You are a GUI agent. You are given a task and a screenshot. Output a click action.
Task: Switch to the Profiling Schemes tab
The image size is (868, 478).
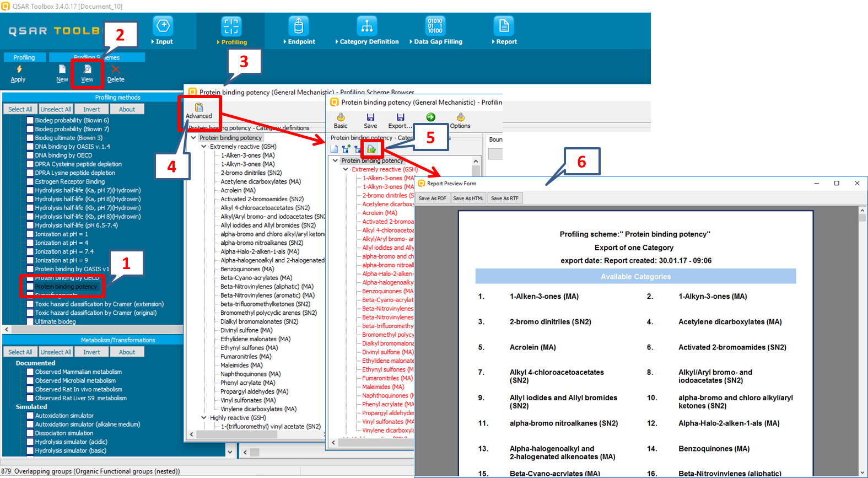click(96, 57)
